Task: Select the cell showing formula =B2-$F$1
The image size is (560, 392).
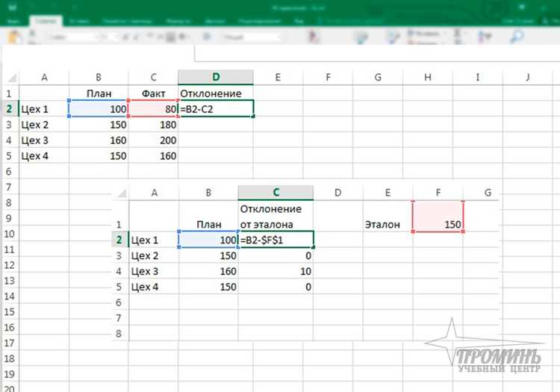Action: 276,240
